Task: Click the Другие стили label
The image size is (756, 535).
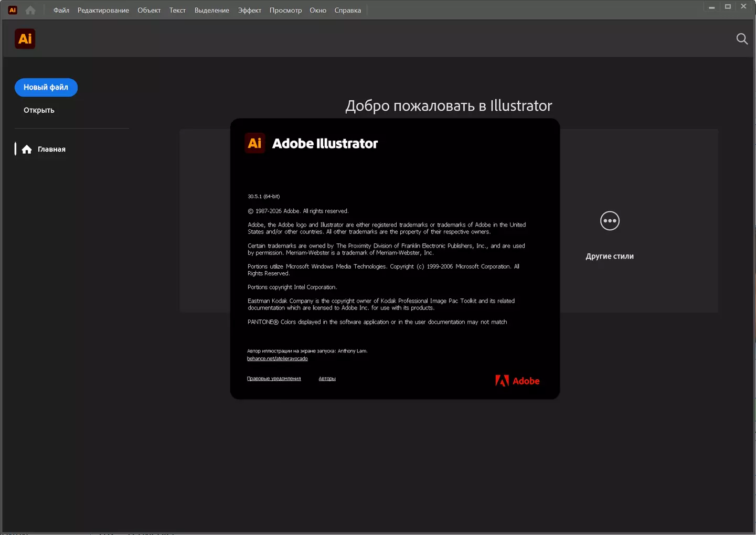Action: [610, 256]
